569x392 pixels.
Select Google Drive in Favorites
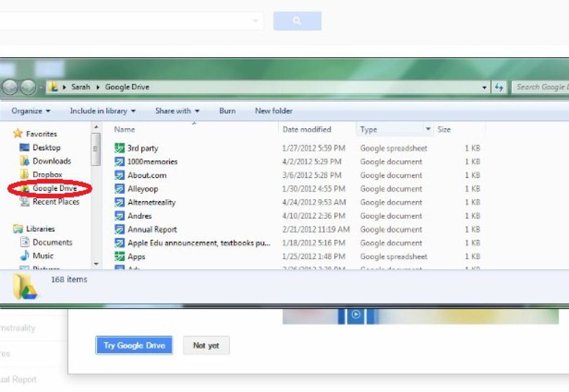pos(55,188)
